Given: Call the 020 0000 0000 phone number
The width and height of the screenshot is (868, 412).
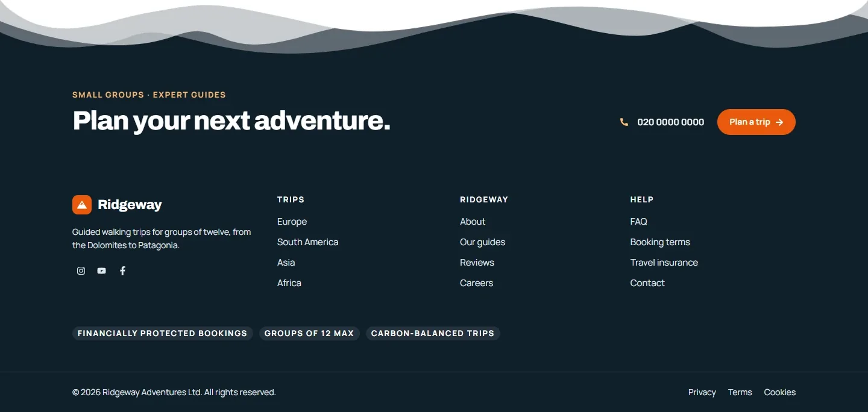Looking at the screenshot, I should (670, 122).
